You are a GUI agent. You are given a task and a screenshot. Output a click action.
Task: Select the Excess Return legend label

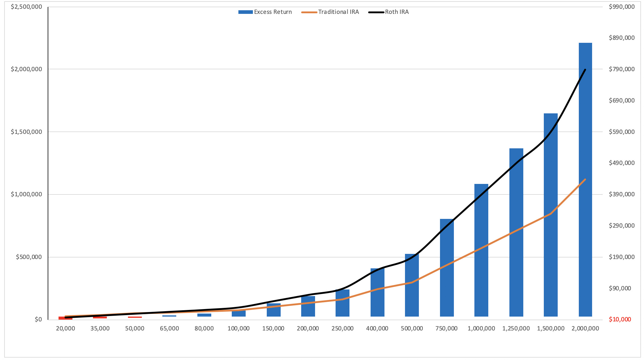pyautogui.click(x=273, y=12)
